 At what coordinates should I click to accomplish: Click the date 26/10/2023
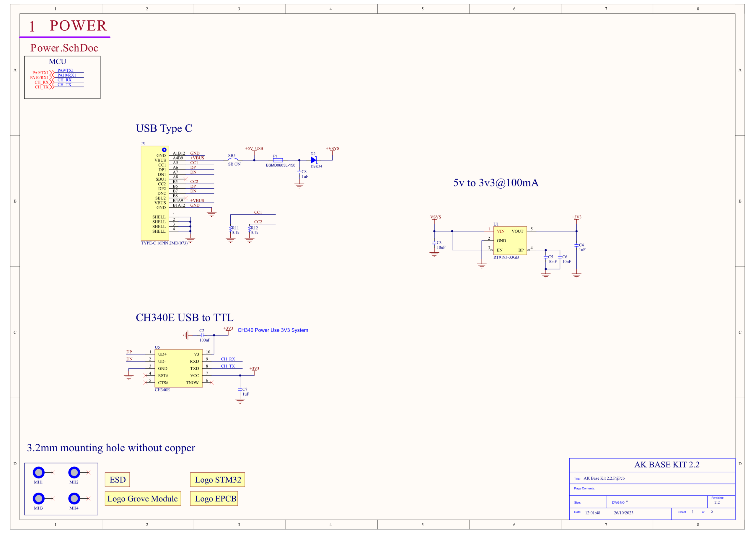(623, 513)
